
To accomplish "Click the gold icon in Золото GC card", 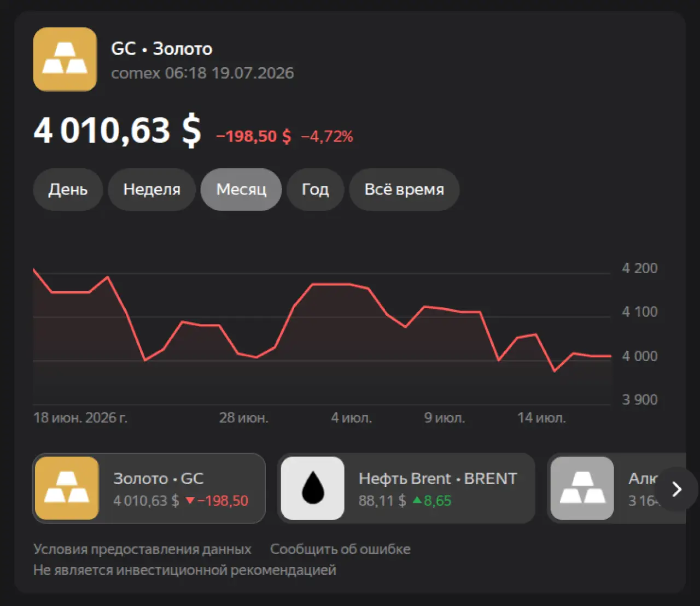I will [x=67, y=488].
